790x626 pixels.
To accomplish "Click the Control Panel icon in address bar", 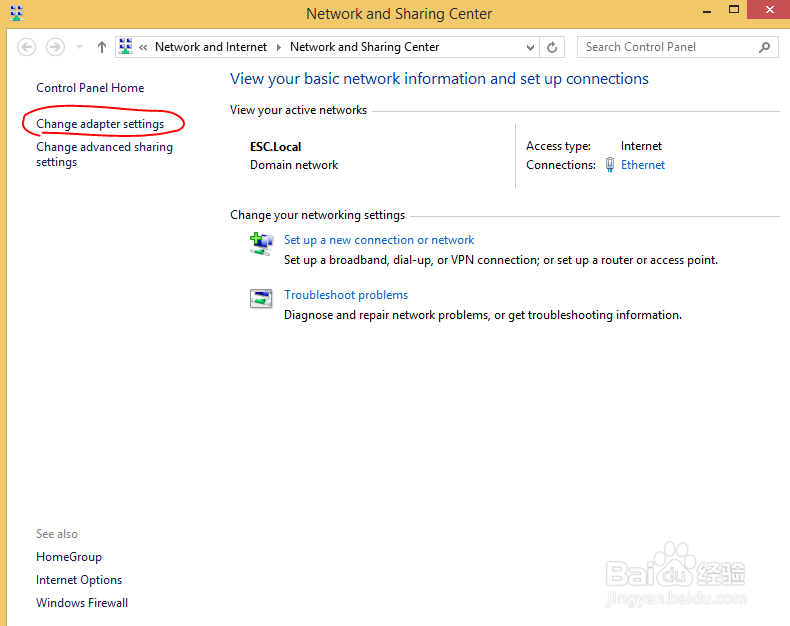I will point(125,46).
